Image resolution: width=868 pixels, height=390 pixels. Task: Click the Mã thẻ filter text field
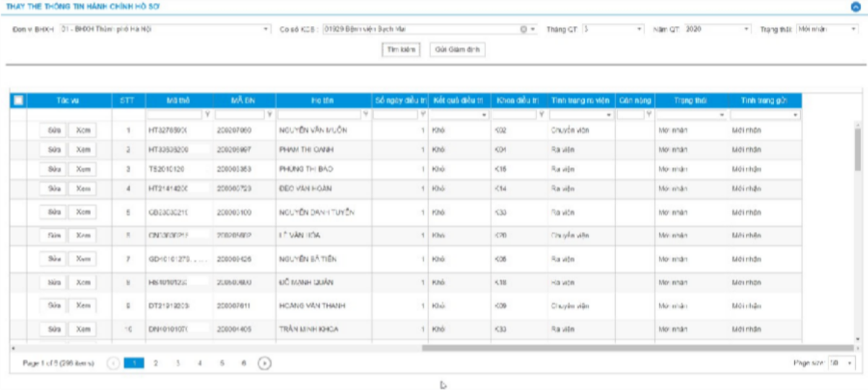[175, 114]
